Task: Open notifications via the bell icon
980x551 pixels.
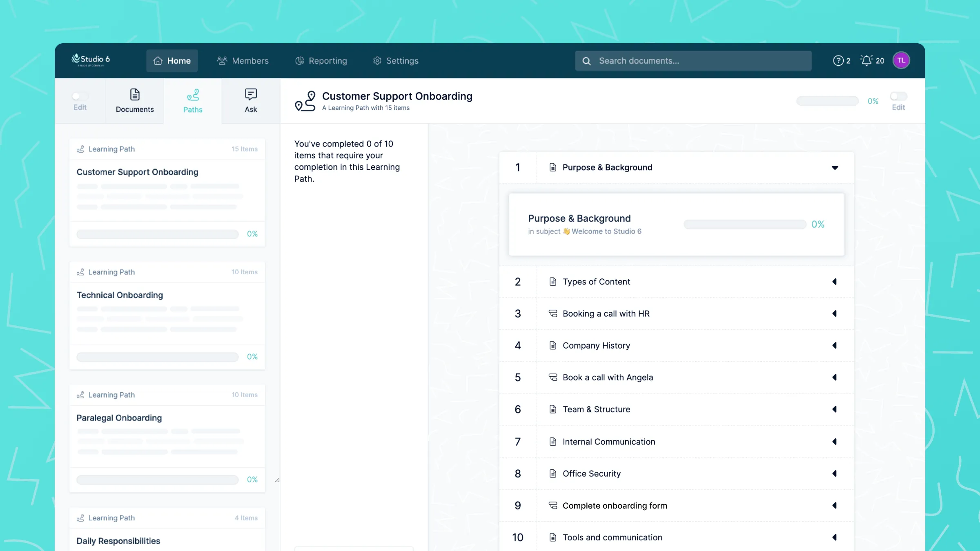Action: tap(866, 60)
